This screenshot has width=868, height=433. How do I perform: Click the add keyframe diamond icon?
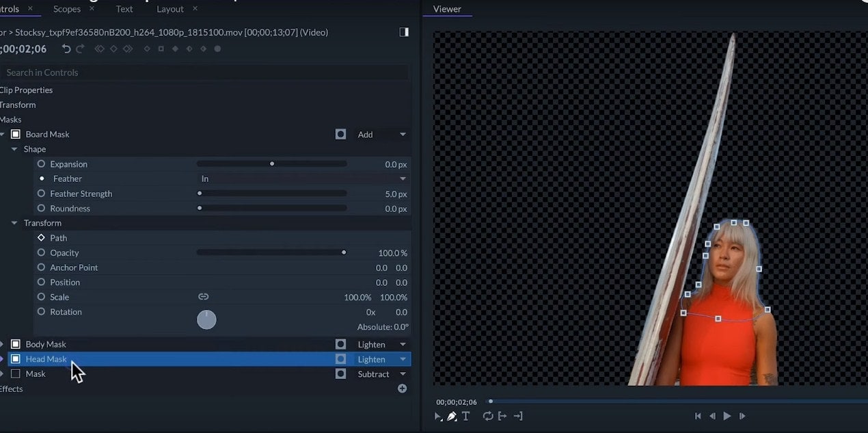coord(113,49)
